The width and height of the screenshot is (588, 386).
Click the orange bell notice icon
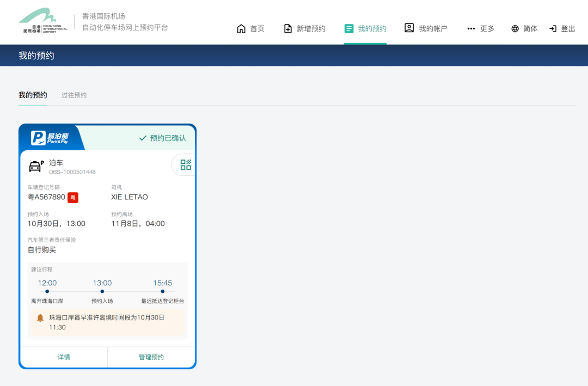40,318
